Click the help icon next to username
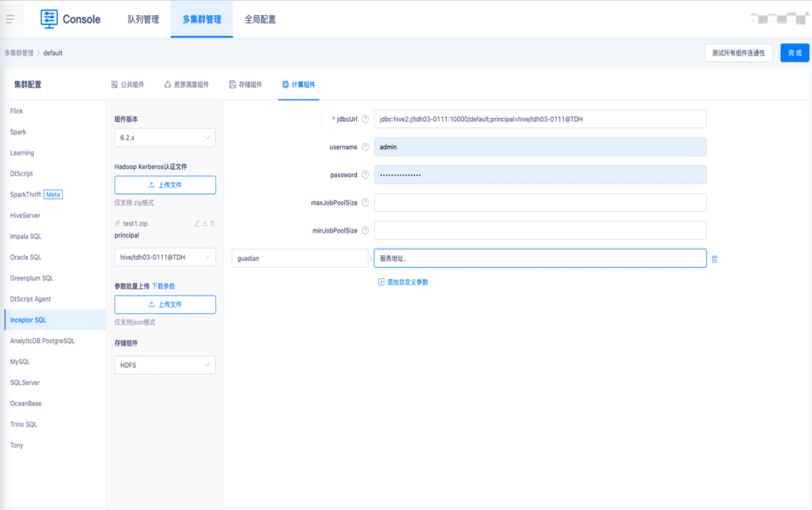This screenshot has height=510, width=812. click(365, 147)
